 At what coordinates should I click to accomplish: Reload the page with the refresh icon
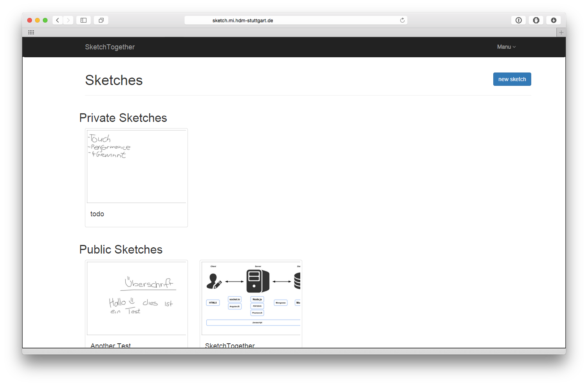402,20
